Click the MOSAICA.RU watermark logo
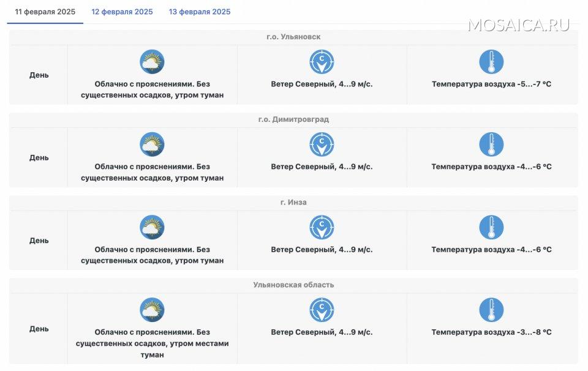The height and width of the screenshot is (371, 588). point(518,25)
